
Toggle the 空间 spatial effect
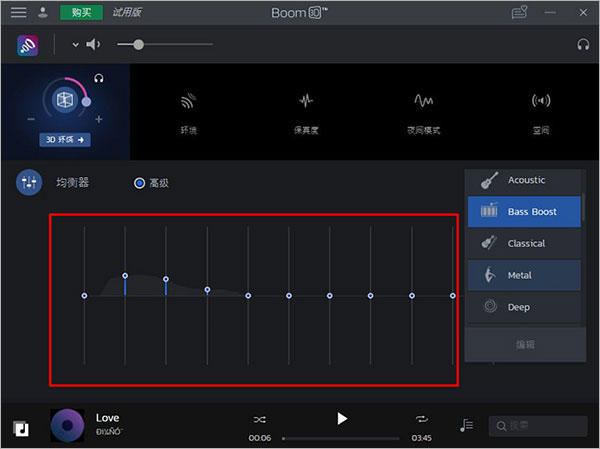click(x=541, y=113)
